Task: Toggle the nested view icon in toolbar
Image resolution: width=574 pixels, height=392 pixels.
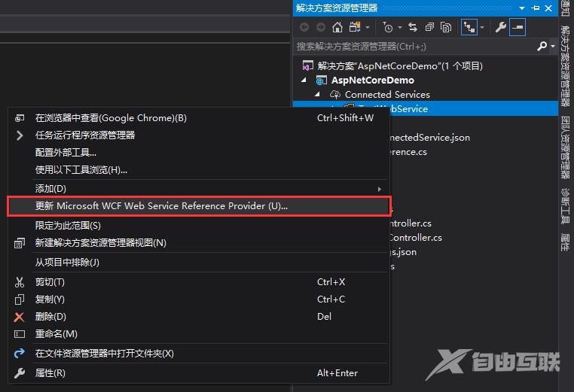Action: 469,27
